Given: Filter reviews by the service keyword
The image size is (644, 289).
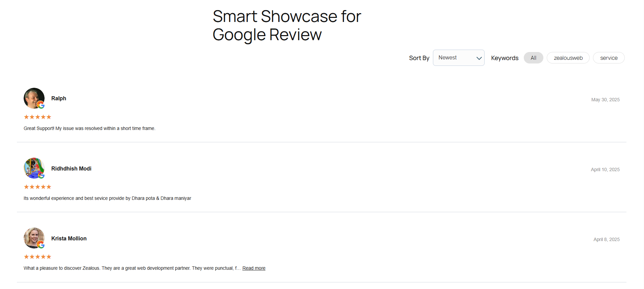Looking at the screenshot, I should [609, 58].
